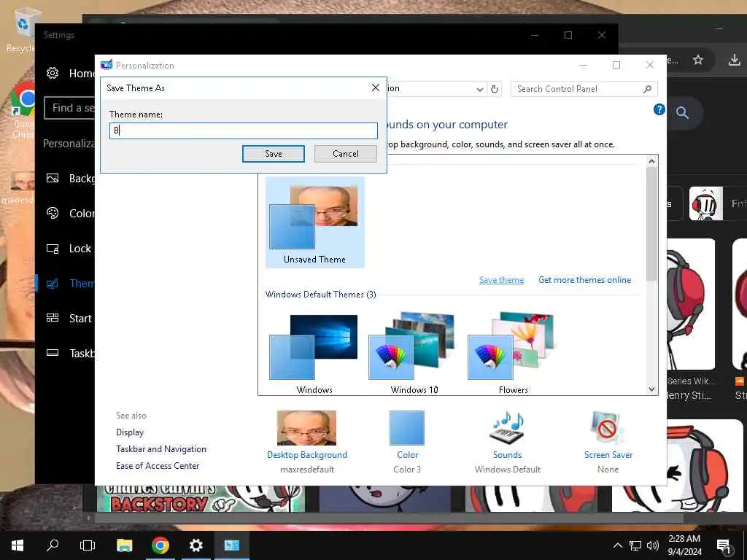
Task: Close the Save Theme As dialog
Action: click(x=376, y=87)
